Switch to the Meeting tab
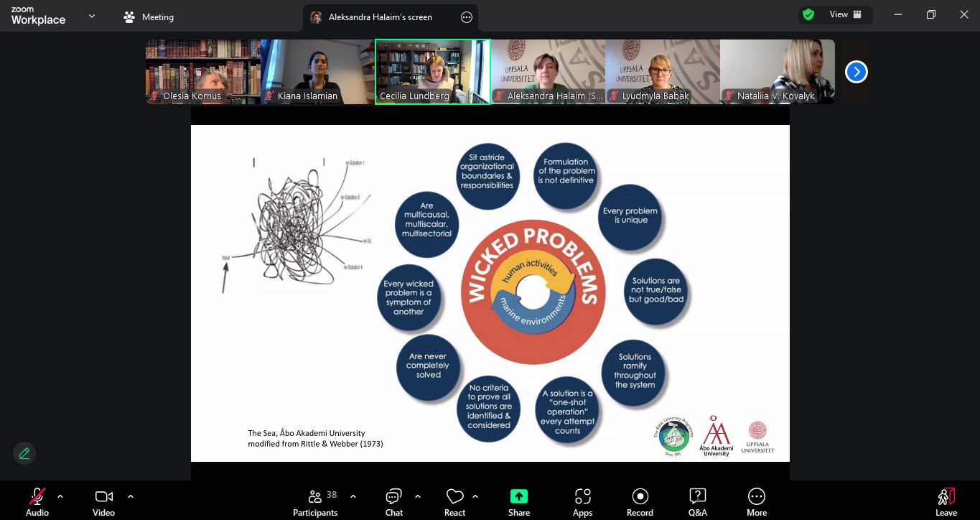The height and width of the screenshot is (520, 980). 149,17
